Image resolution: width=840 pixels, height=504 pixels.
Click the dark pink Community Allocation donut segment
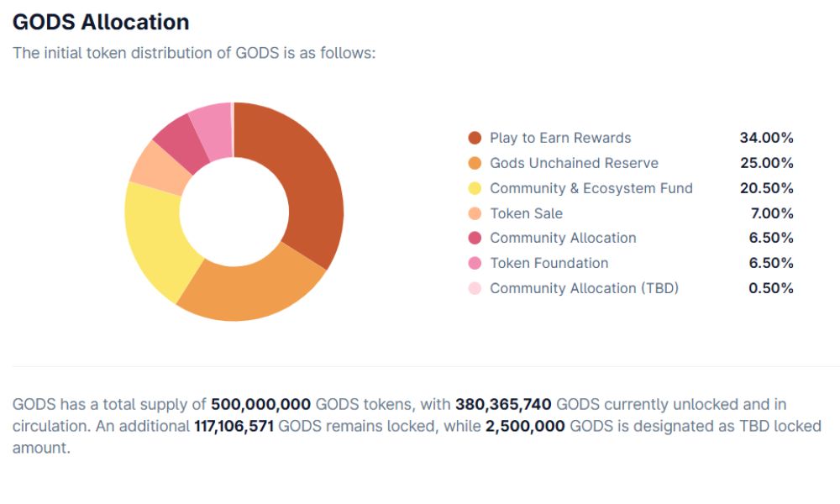point(177,140)
